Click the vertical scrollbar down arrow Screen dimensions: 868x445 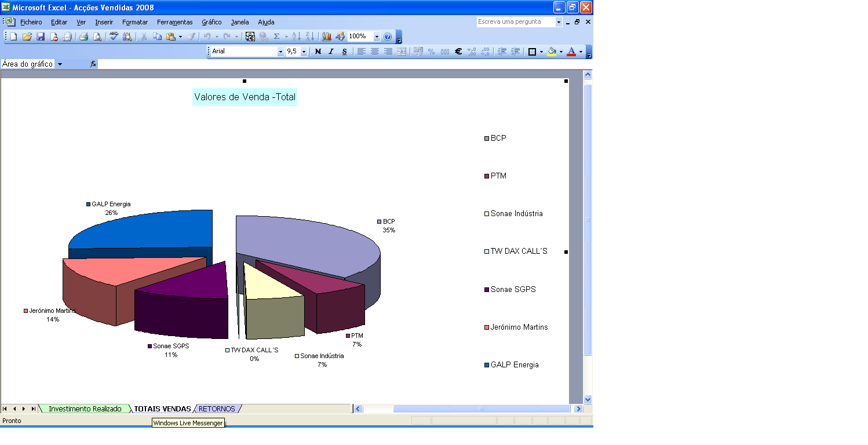coord(588,399)
